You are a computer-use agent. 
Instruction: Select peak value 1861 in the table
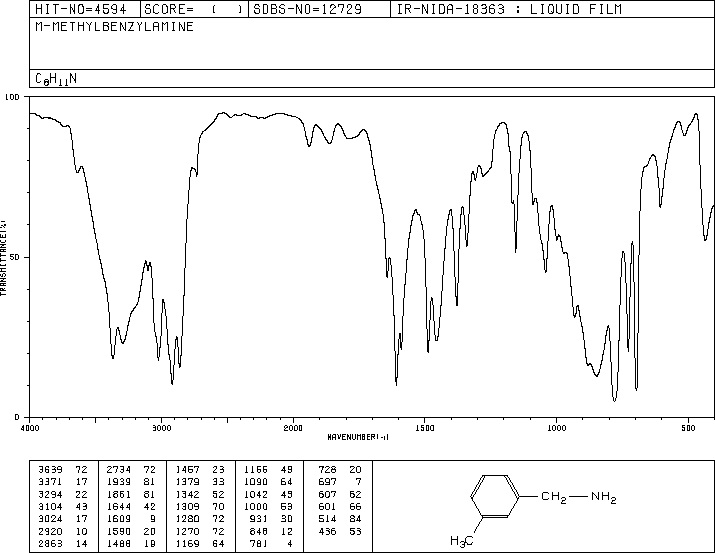(119, 495)
